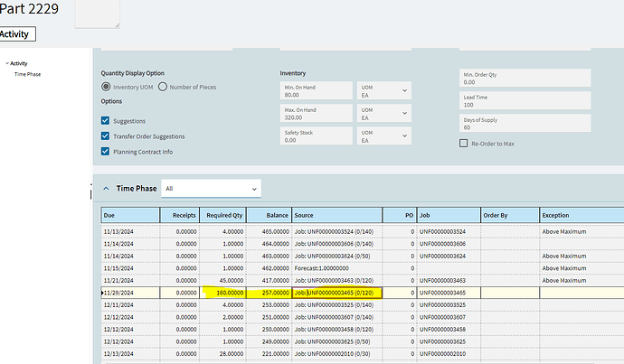
Task: Sort by the Balance column header
Action: coord(269,215)
